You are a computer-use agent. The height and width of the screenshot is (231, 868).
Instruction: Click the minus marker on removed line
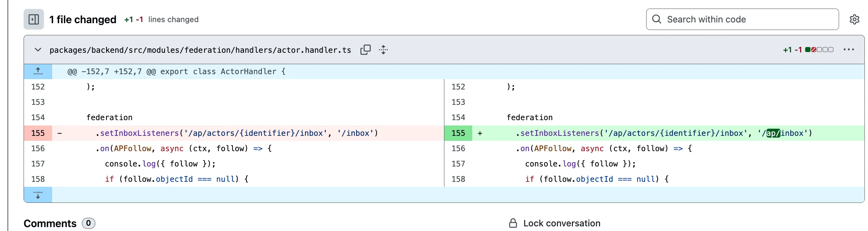click(60, 133)
